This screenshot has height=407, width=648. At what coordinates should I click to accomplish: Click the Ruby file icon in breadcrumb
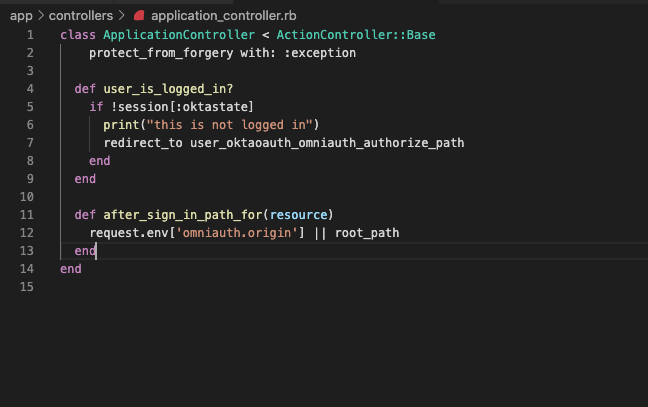tap(139, 16)
